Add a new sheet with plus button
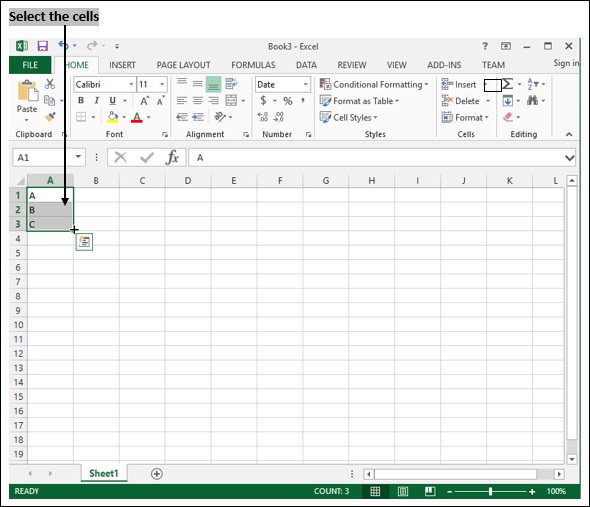Screen dimensions: 590x507 [157, 474]
